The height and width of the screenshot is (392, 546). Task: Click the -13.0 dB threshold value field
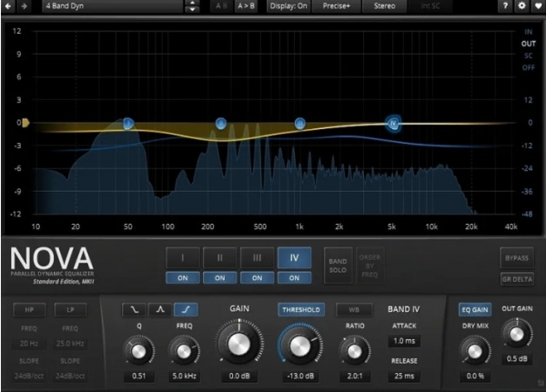(x=300, y=376)
